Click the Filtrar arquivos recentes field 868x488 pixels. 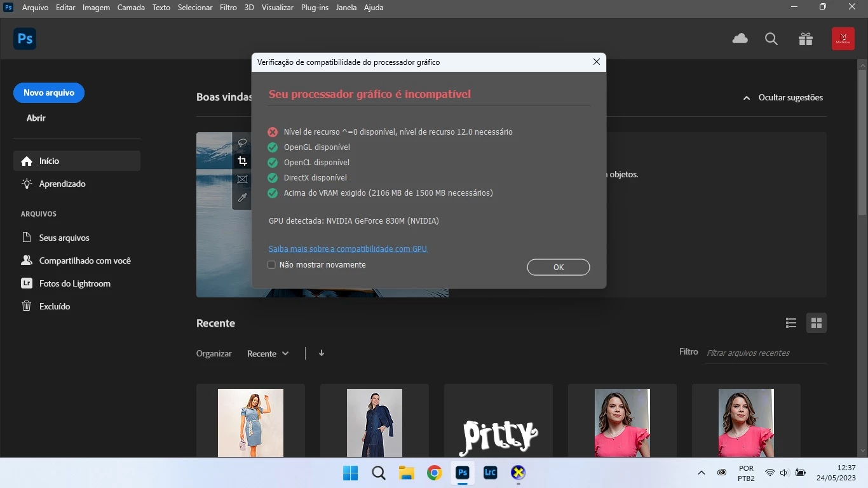[x=766, y=353]
